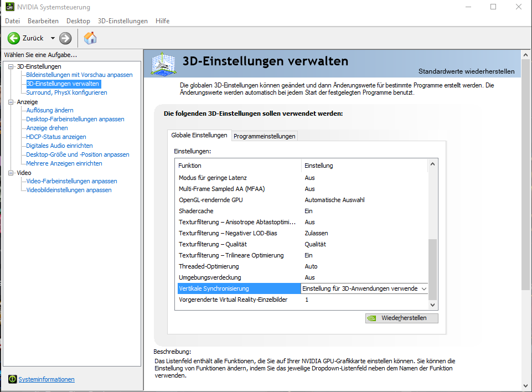Image resolution: width=532 pixels, height=392 pixels.
Task: Click Standardwerte wiederherstellen link
Action: [466, 71]
